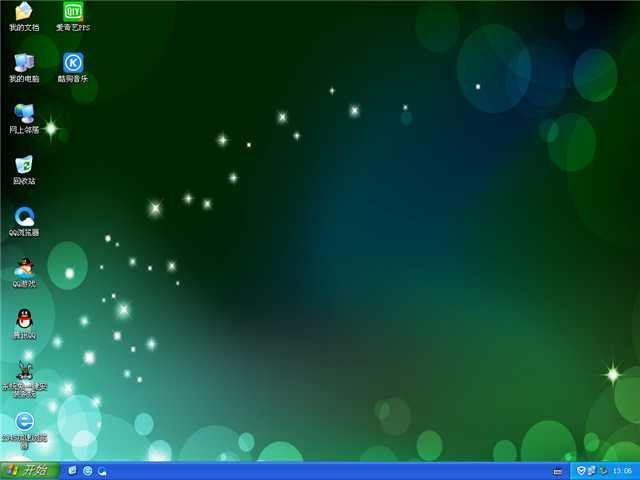The height and width of the screenshot is (480, 640).
Task: Open the security shield icon in the system tray
Action: 580,470
